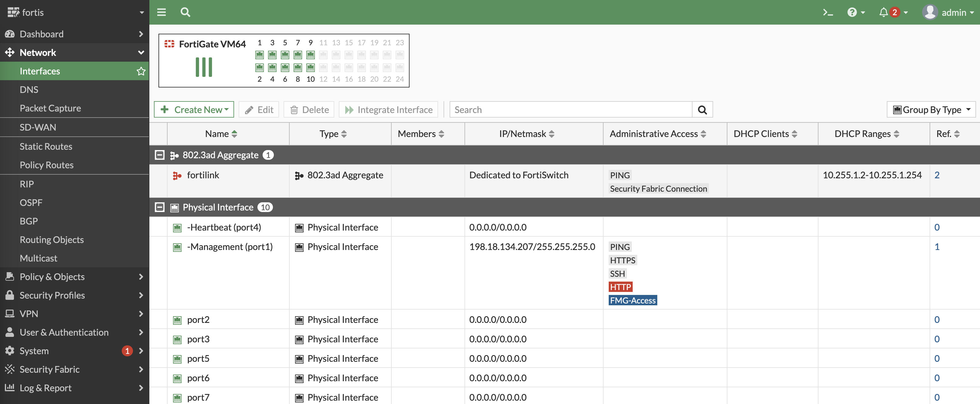Open the CLI console icon
The height and width of the screenshot is (404, 980).
(x=828, y=12)
